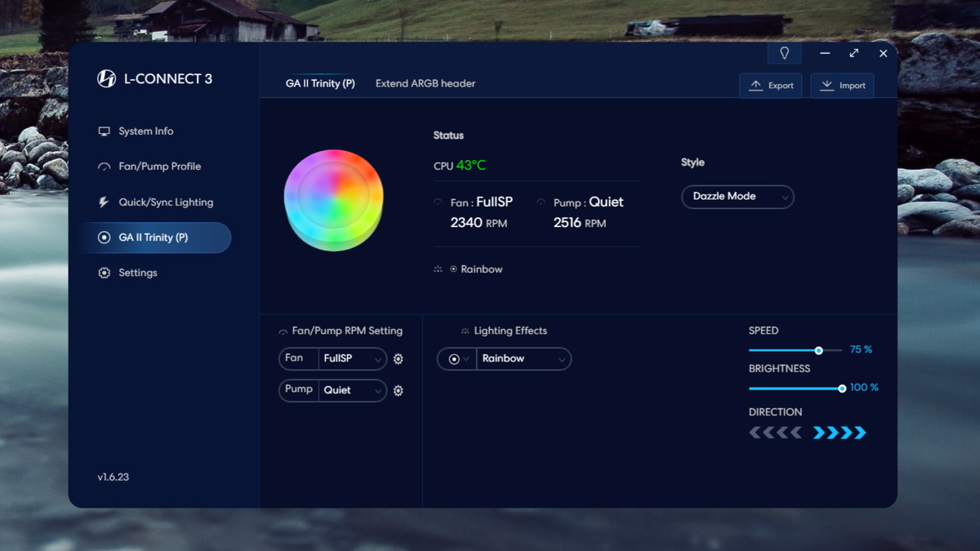Open Fan/Pump Profile page

click(159, 167)
